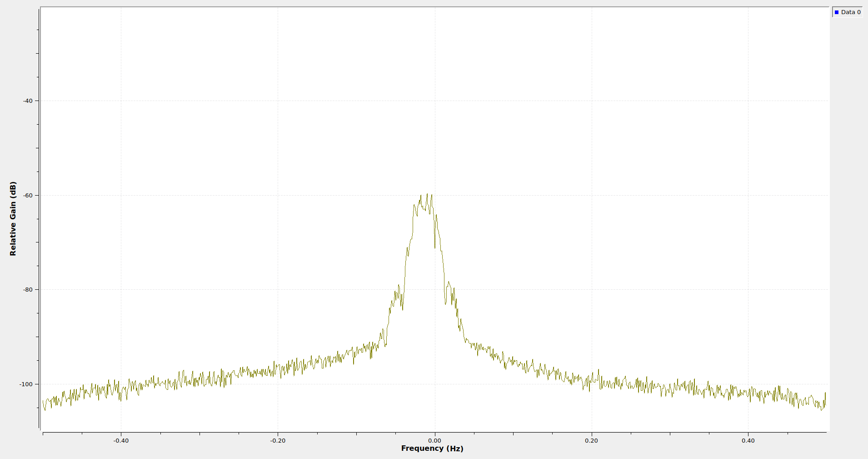Viewport: 868px width, 459px height.
Task: Click the -60 y-axis tick label
Action: [28, 196]
